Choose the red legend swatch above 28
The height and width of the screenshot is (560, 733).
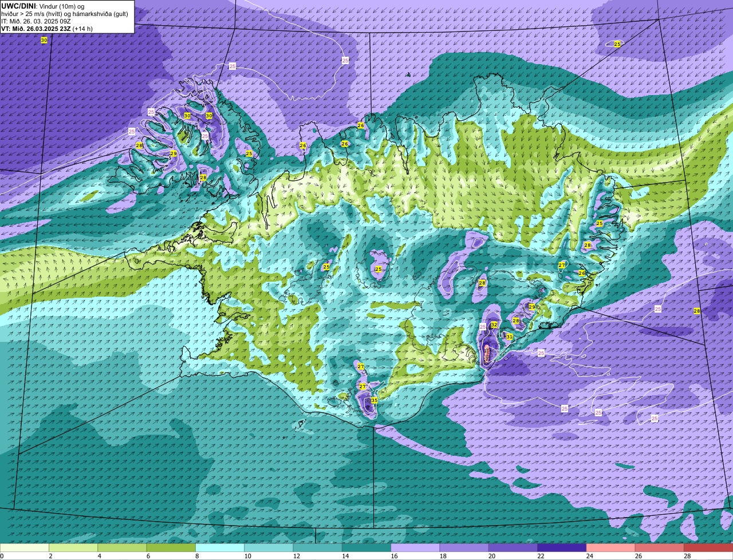click(x=708, y=547)
